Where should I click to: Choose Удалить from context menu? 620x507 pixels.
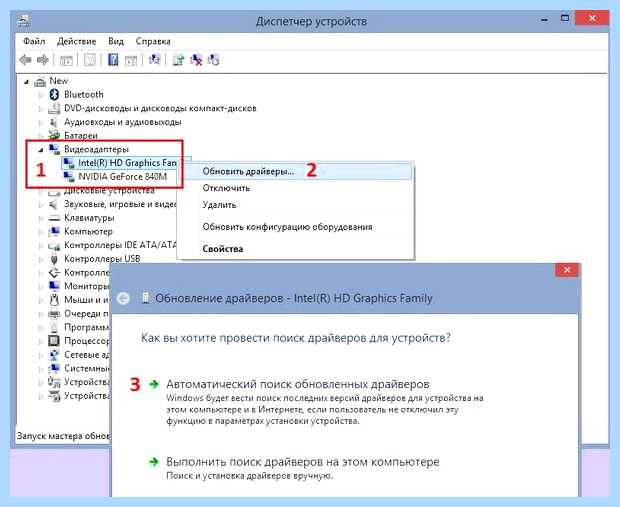(x=295, y=204)
